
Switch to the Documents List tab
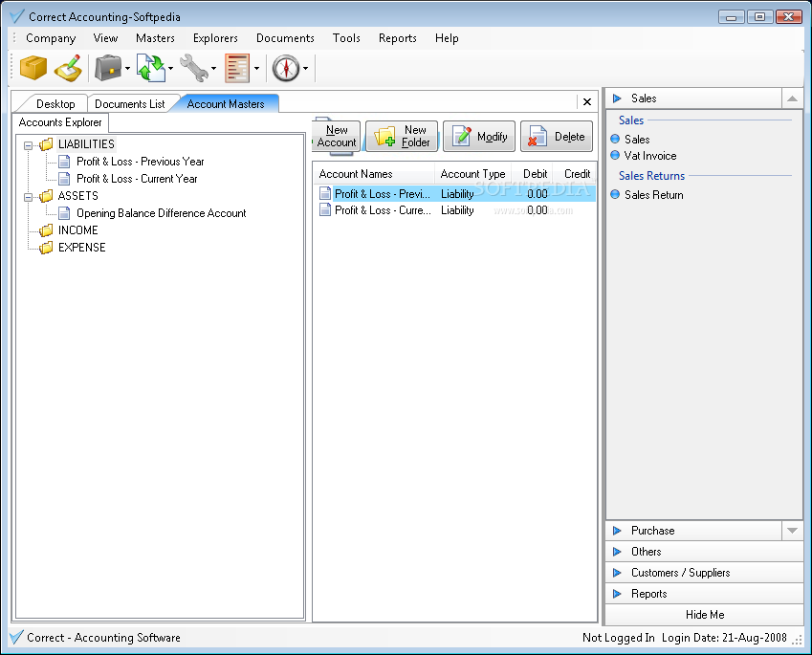coord(129,104)
